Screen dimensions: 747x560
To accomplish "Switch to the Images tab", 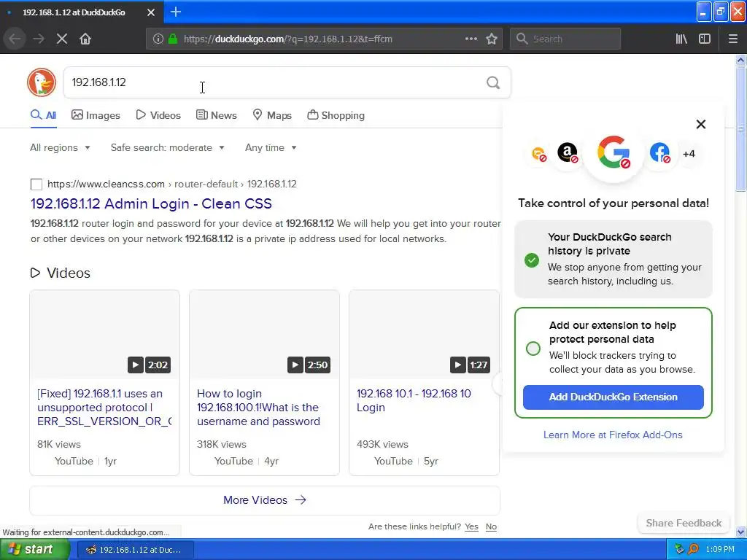I will tap(96, 115).
